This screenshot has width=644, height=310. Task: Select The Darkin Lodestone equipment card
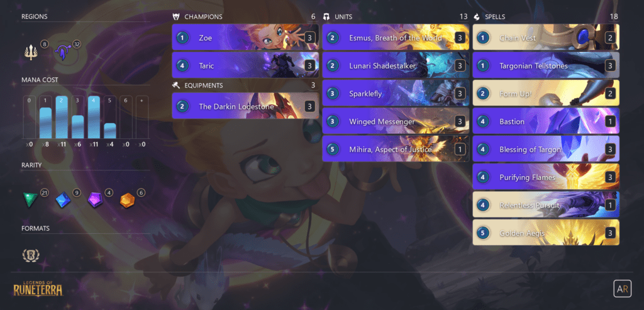coord(245,106)
